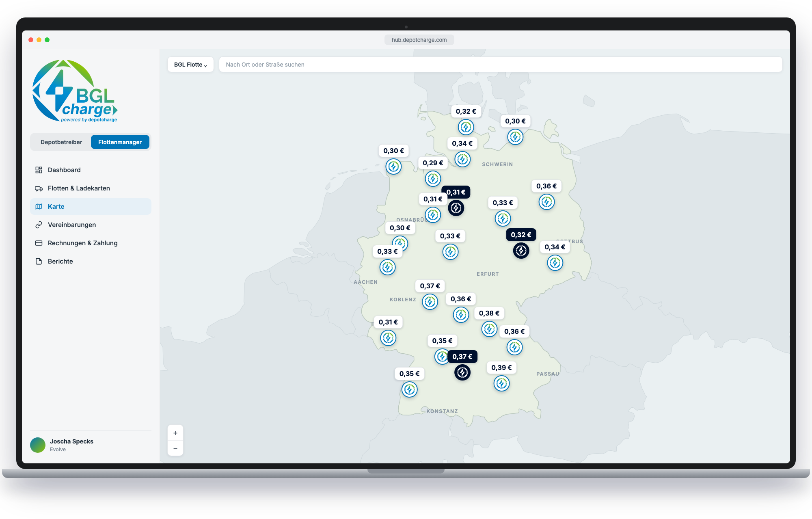Viewport: 812px width, 519px height.
Task: Zoom in the map with plus button
Action: (x=175, y=433)
